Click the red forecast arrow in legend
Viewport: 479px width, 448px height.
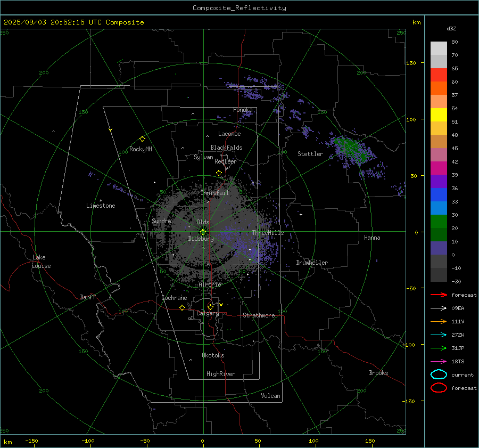[439, 295]
